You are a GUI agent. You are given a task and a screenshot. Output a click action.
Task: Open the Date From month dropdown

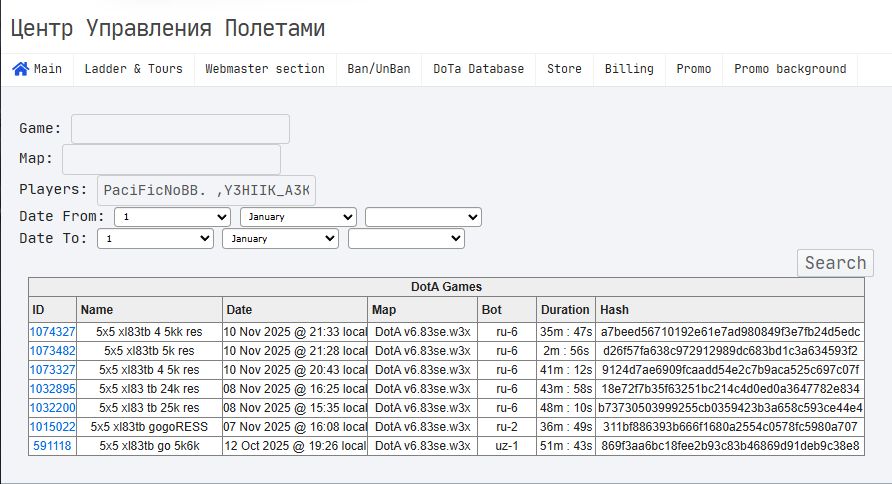pos(298,217)
